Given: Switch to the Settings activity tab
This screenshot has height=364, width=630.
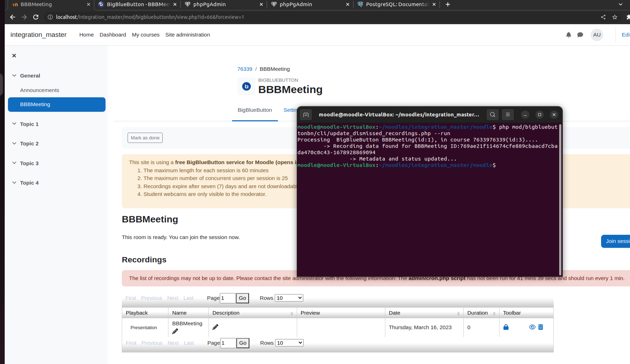Looking at the screenshot, I should [x=290, y=110].
